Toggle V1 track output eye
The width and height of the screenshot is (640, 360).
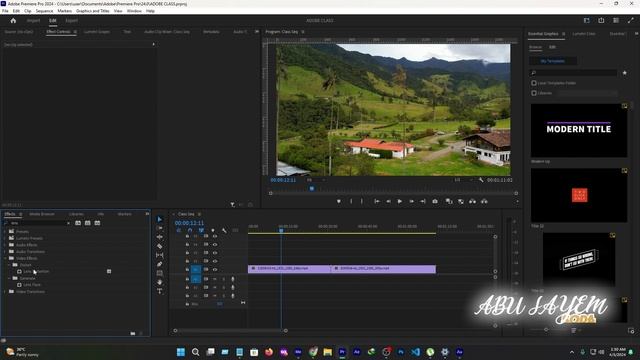click(215, 269)
